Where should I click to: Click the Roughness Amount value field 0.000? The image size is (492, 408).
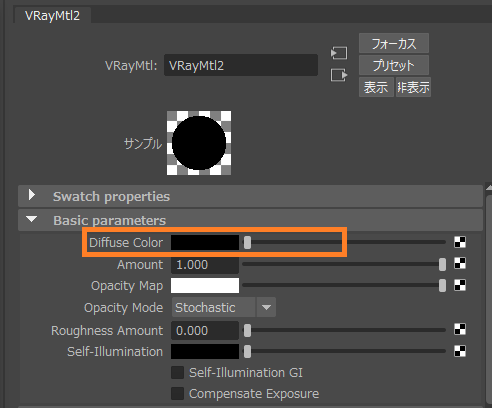pyautogui.click(x=205, y=331)
